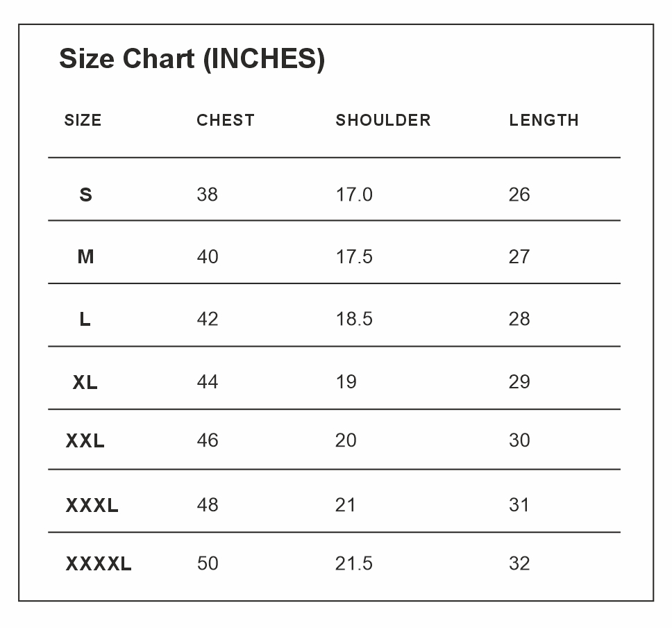Click the Size Chart (INCHES) title
This screenshot has width=672, height=628.
[x=192, y=59]
